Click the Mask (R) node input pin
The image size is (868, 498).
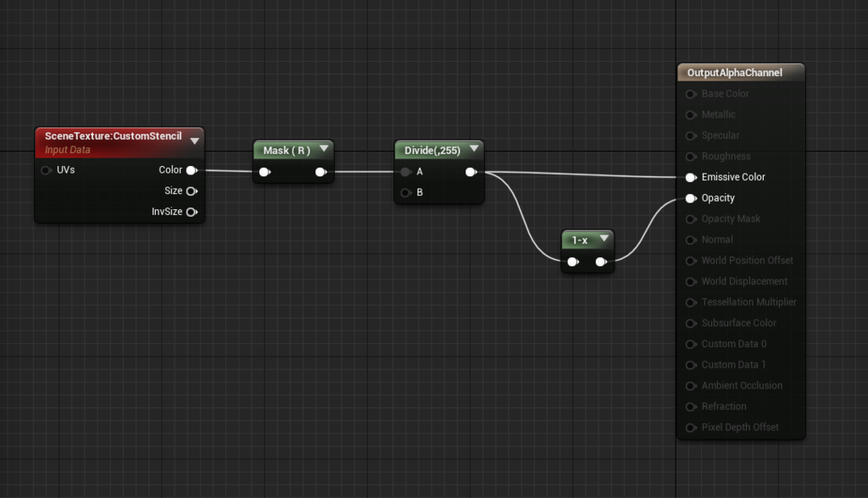(265, 172)
